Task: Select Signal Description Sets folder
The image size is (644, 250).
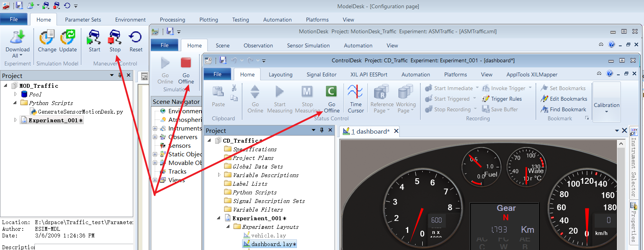Action: (x=269, y=201)
